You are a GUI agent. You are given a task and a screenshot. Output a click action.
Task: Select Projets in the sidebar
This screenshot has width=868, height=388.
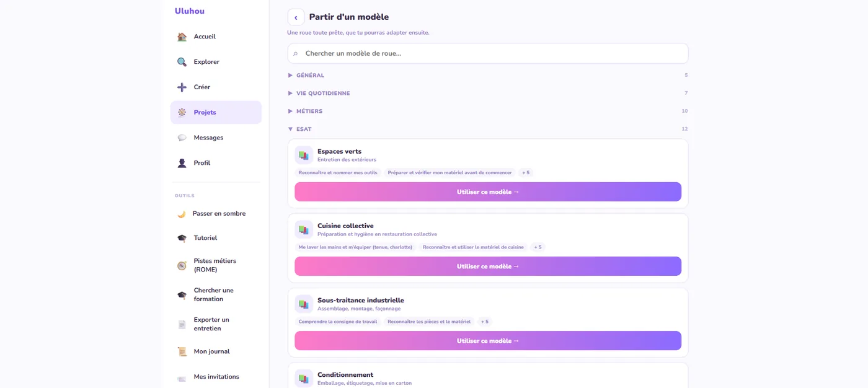click(216, 113)
